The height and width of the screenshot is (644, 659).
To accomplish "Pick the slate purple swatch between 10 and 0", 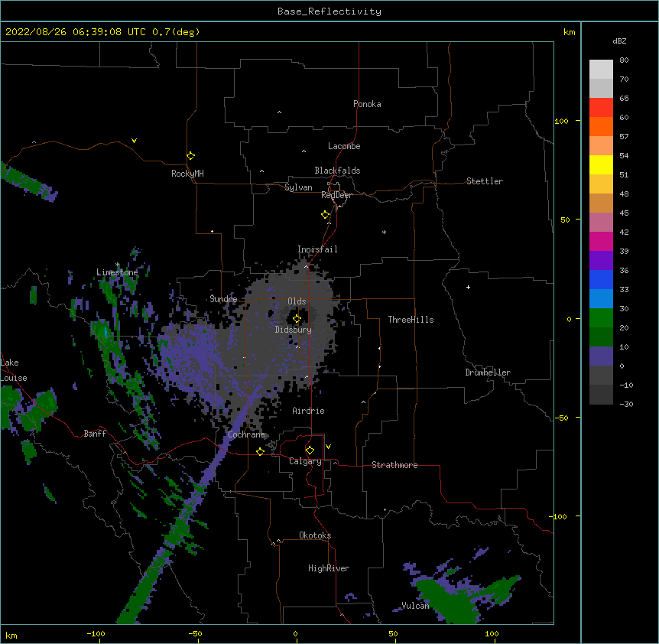I will [x=601, y=356].
